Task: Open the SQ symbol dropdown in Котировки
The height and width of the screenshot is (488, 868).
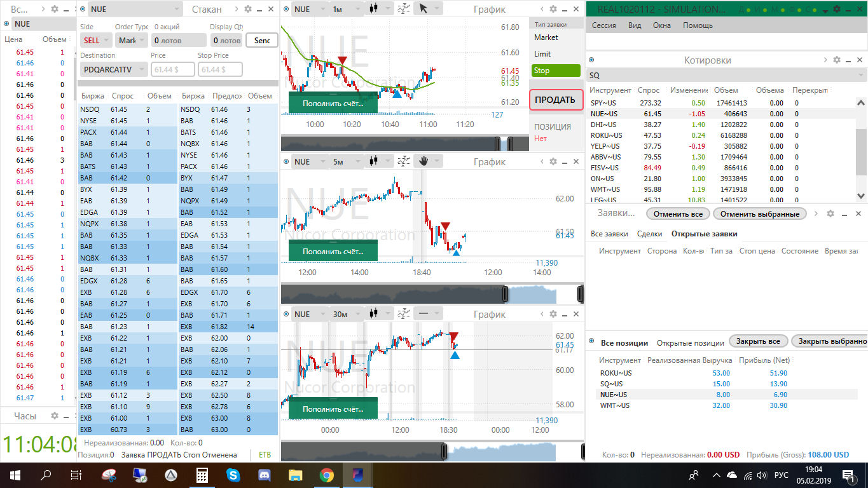Action: (x=726, y=75)
